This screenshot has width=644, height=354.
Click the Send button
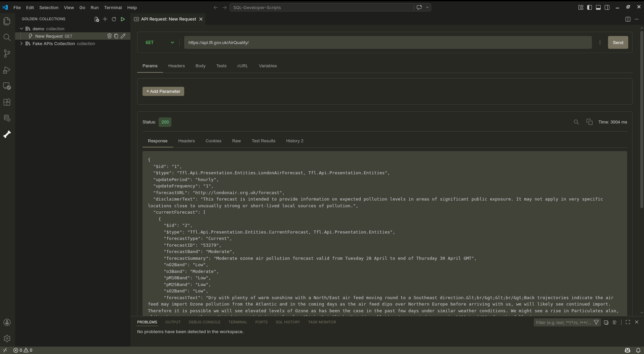pyautogui.click(x=618, y=42)
